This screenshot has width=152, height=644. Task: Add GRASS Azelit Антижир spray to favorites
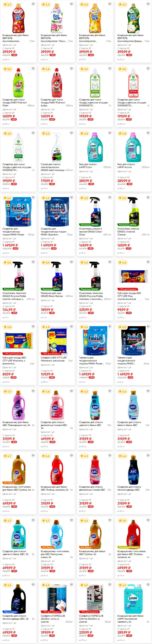tap(71, 133)
